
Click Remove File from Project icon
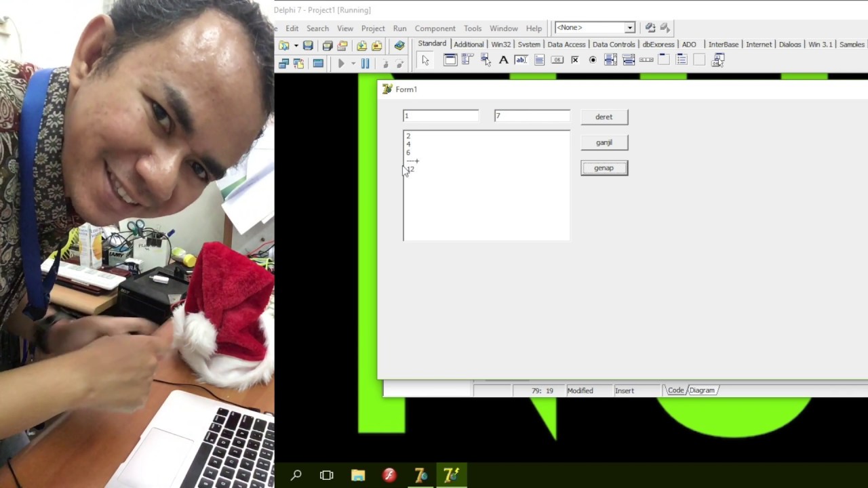(377, 45)
